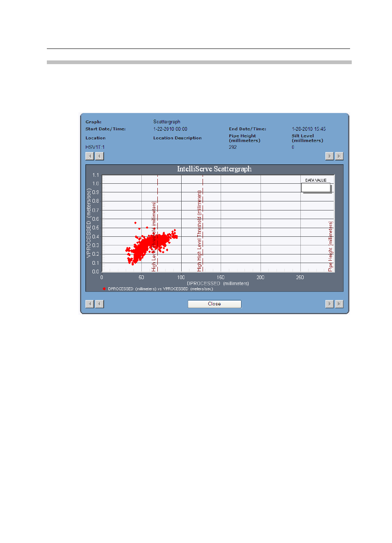The height and width of the screenshot is (543, 392).
Task: Click the location value HSV1T:1
Action: tap(95, 147)
